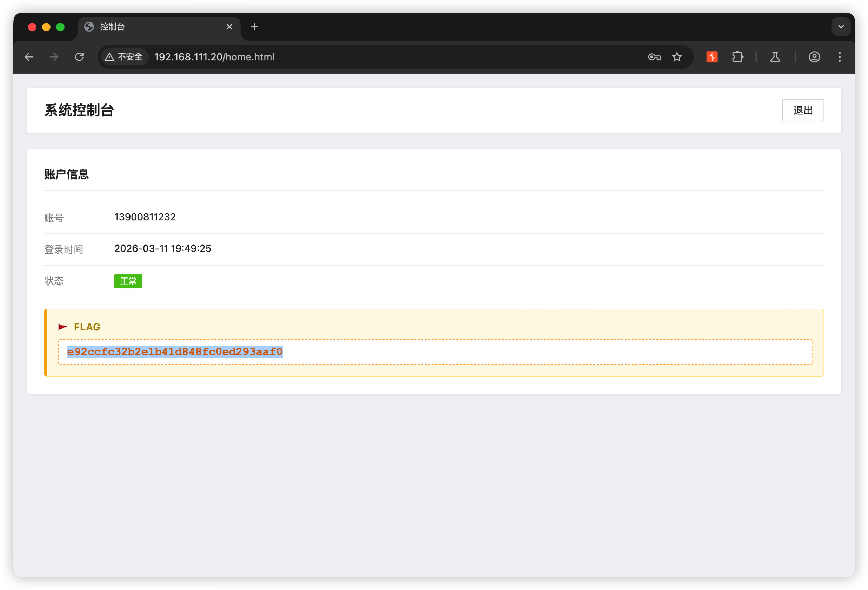Close the 控制台 tab
868x590 pixels.
(229, 27)
